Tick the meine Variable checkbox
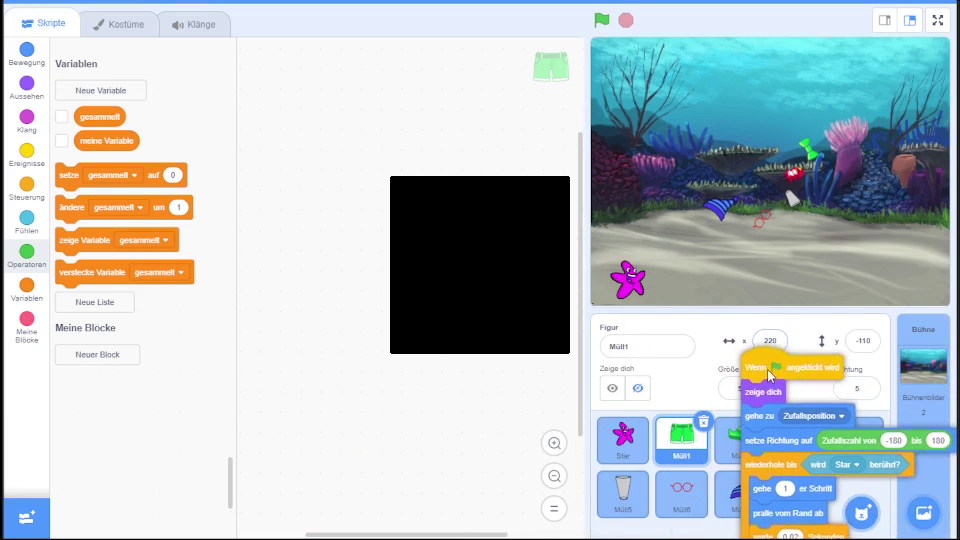The image size is (960, 540). [62, 141]
